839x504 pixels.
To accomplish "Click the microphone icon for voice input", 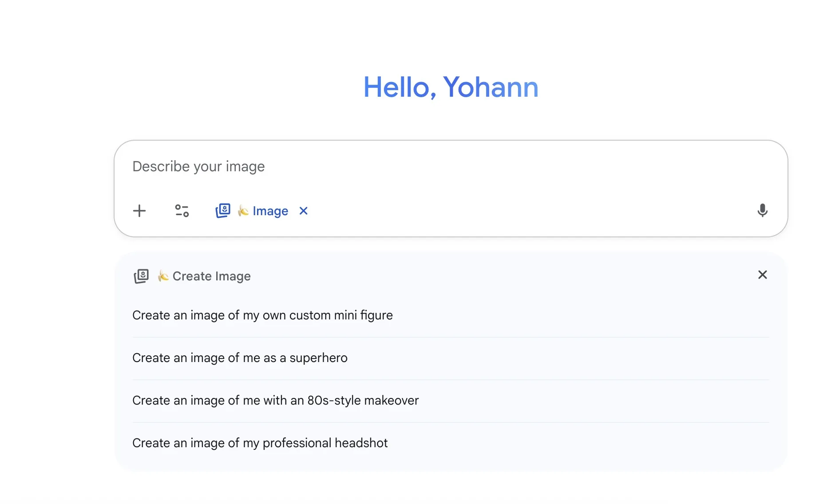I will tap(762, 210).
